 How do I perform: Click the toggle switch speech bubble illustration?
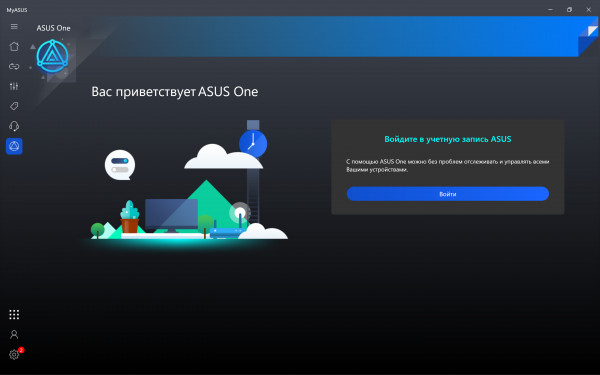pos(120,165)
